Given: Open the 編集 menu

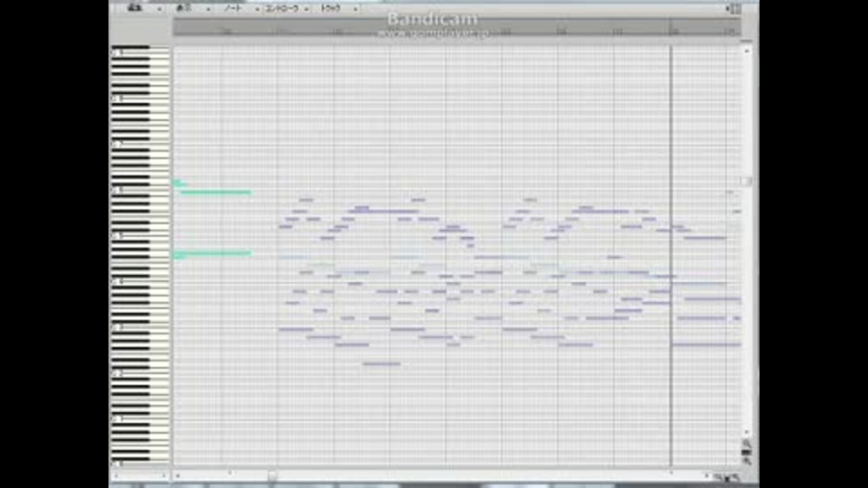Looking at the screenshot, I should click(135, 8).
